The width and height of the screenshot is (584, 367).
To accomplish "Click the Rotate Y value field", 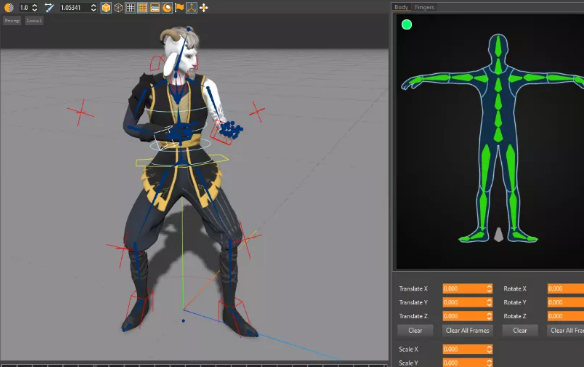I will [x=566, y=302].
